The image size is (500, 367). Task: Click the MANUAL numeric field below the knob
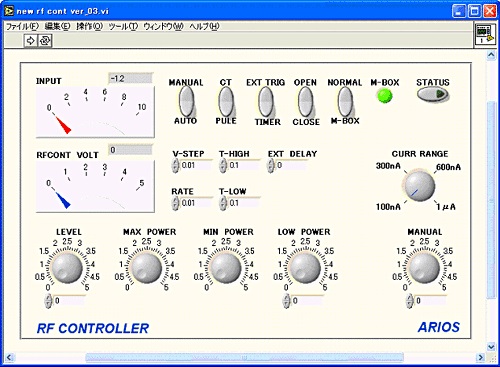coord(430,301)
